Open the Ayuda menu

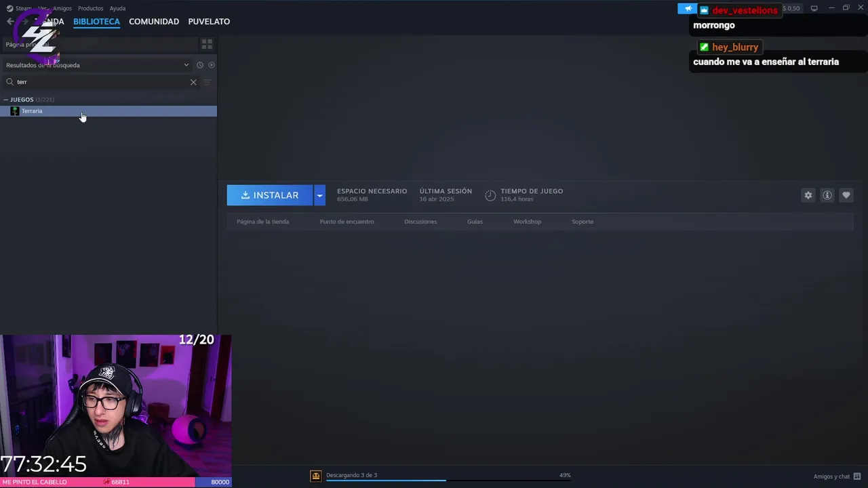[117, 8]
